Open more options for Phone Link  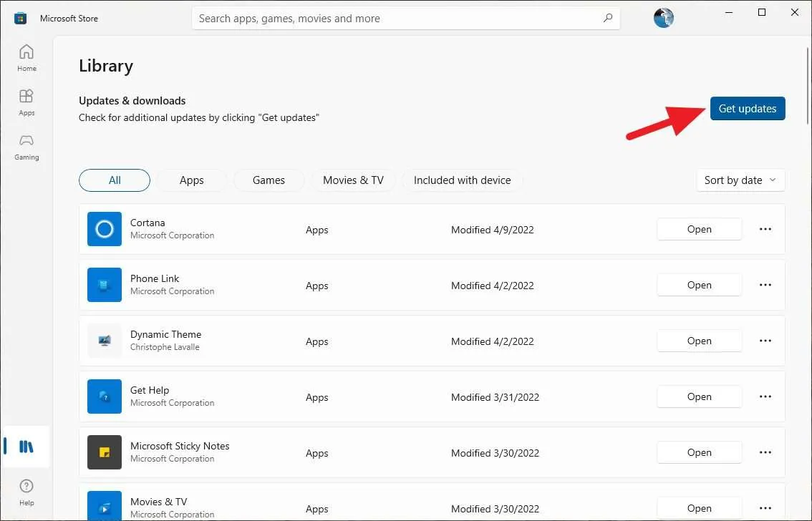(765, 285)
